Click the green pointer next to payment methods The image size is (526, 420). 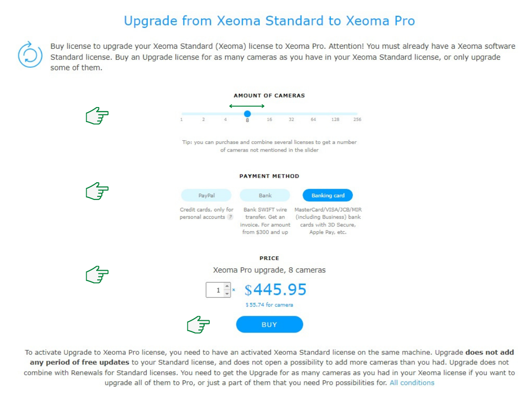coord(96,192)
